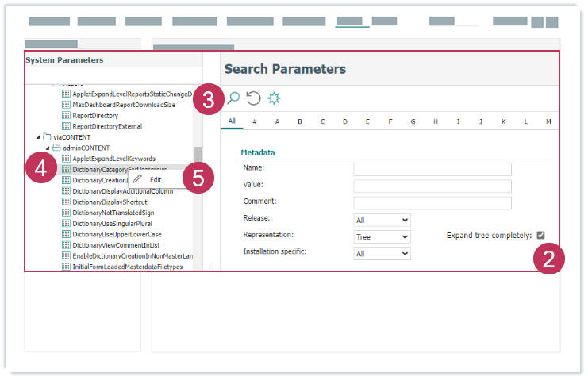Image resolution: width=588 pixels, height=380 pixels.
Task: Click the star-shaped toolbar icon
Action: tap(274, 98)
